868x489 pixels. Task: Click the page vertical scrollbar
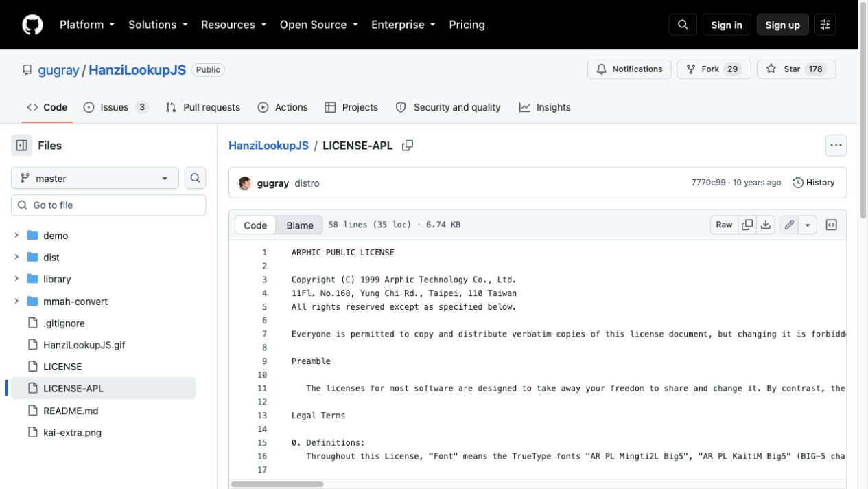(x=863, y=110)
